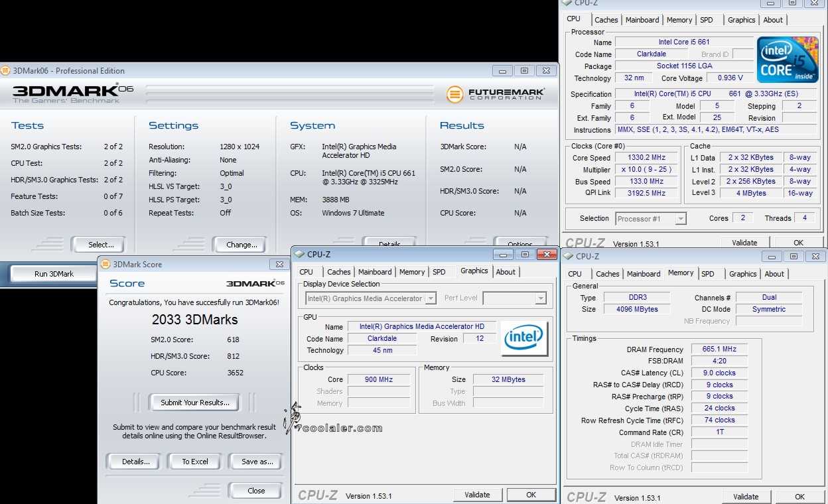This screenshot has height=504, width=828.
Task: Click CPU-Z Memory window title icon
Action: coord(569,256)
